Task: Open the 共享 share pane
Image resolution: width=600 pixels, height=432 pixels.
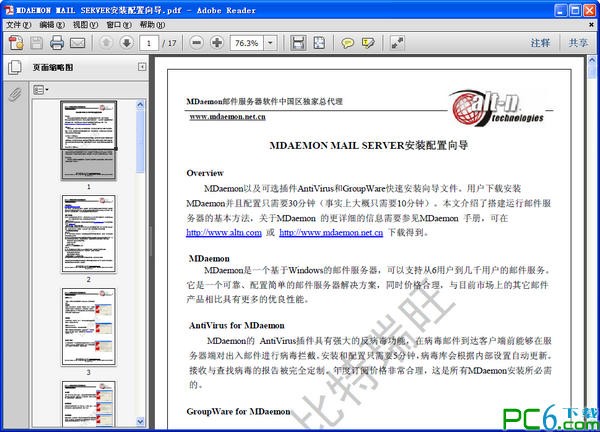Action: point(578,43)
